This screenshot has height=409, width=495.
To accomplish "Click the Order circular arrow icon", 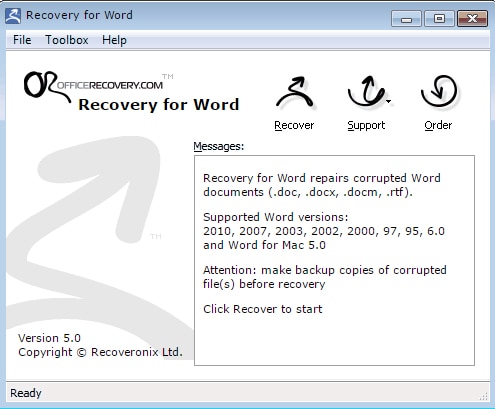I will click(x=439, y=91).
